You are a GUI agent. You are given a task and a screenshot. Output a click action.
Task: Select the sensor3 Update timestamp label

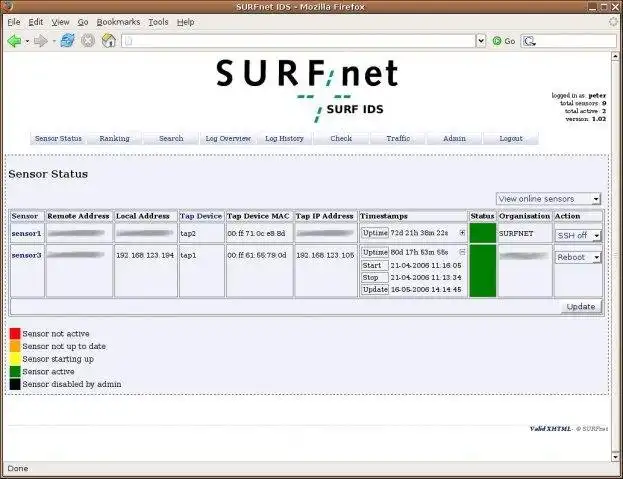[x=375, y=290]
